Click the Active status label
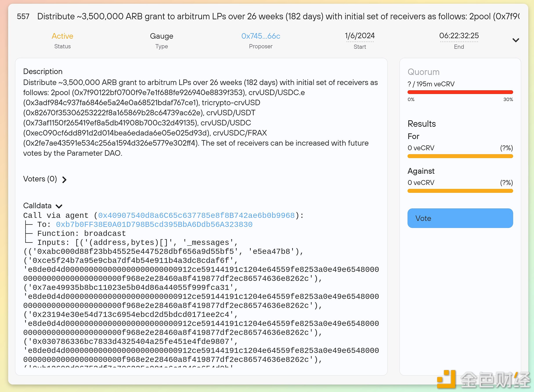Viewport: 534px width, 392px height. pos(62,36)
